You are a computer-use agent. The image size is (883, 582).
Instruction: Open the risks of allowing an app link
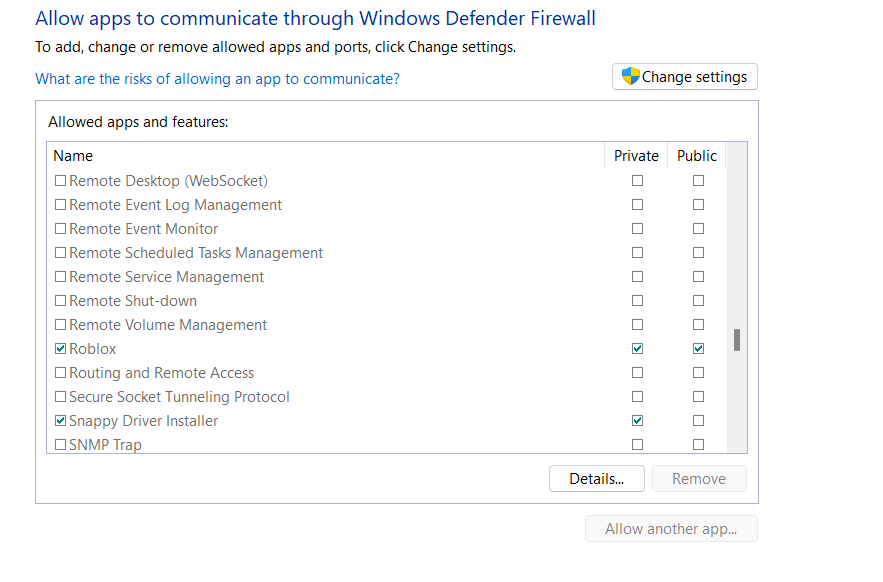coord(217,79)
